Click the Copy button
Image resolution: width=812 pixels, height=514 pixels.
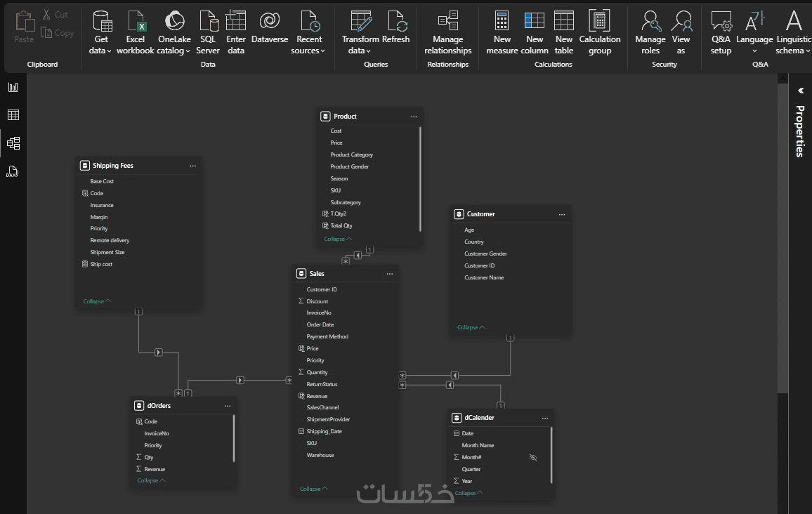58,32
